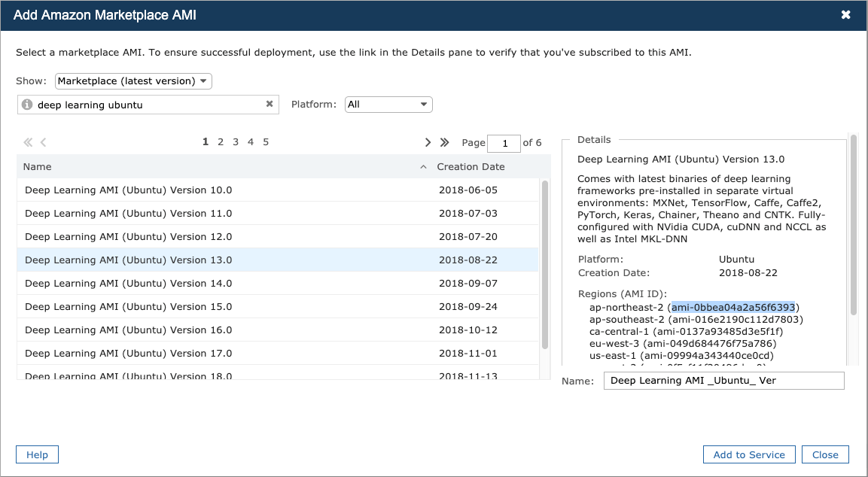
Task: Select Deep Learning AMI (Ubuntu) Version 15.0
Action: [277, 306]
